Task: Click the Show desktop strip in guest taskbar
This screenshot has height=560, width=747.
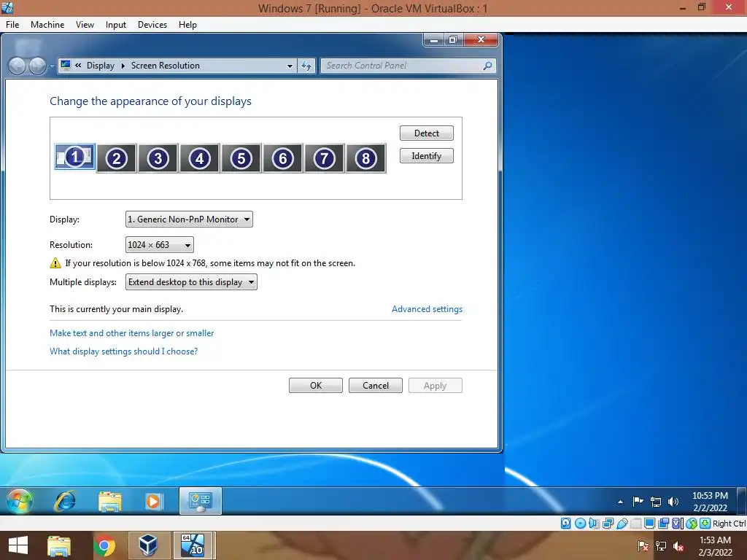Action: (x=741, y=501)
